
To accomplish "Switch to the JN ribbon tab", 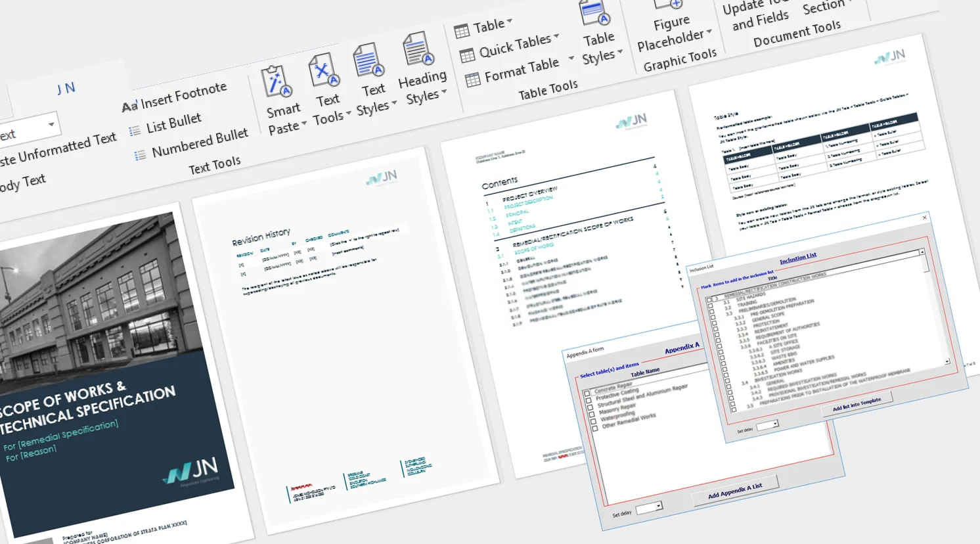I will [66, 88].
